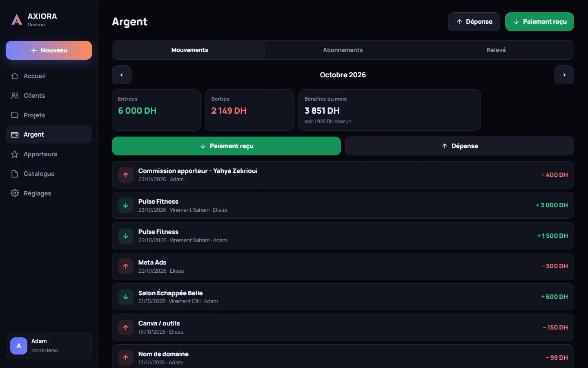The width and height of the screenshot is (588, 368).
Task: Click the Octobre 2026 month label
Action: [343, 75]
